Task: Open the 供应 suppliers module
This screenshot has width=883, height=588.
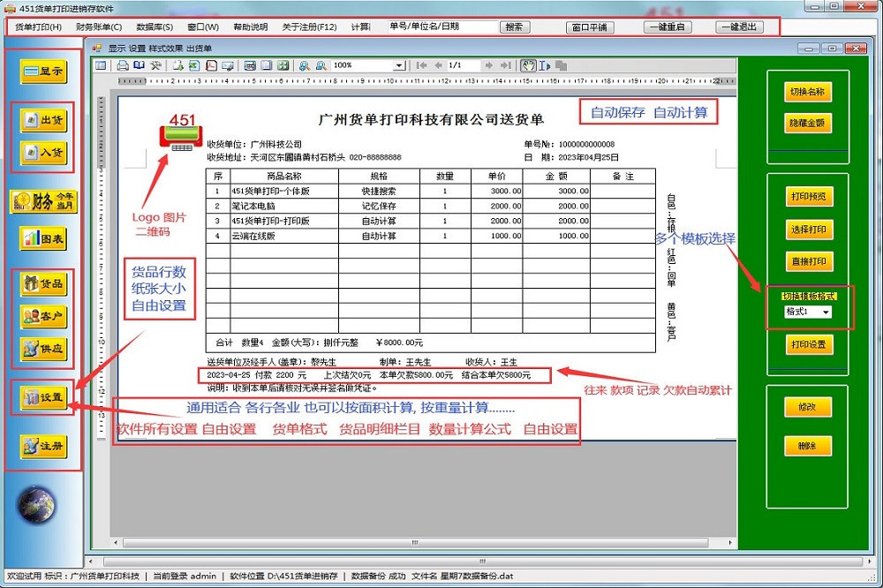Action: point(44,350)
